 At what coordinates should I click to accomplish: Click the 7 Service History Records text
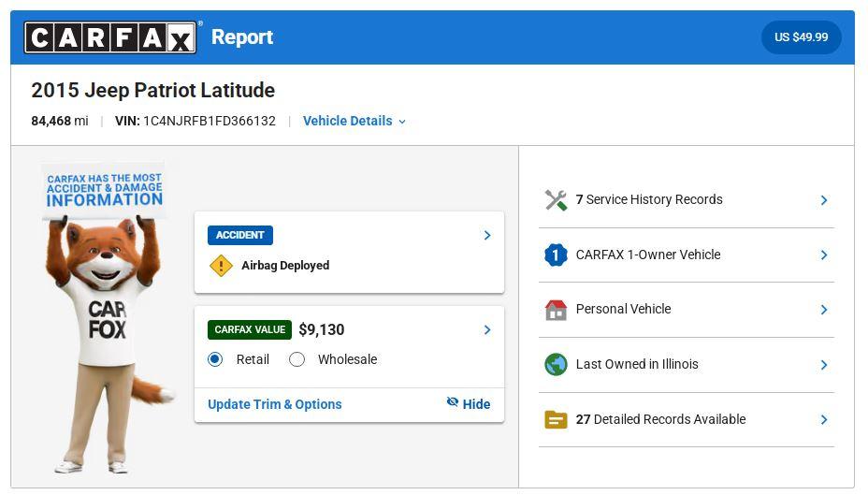649,199
